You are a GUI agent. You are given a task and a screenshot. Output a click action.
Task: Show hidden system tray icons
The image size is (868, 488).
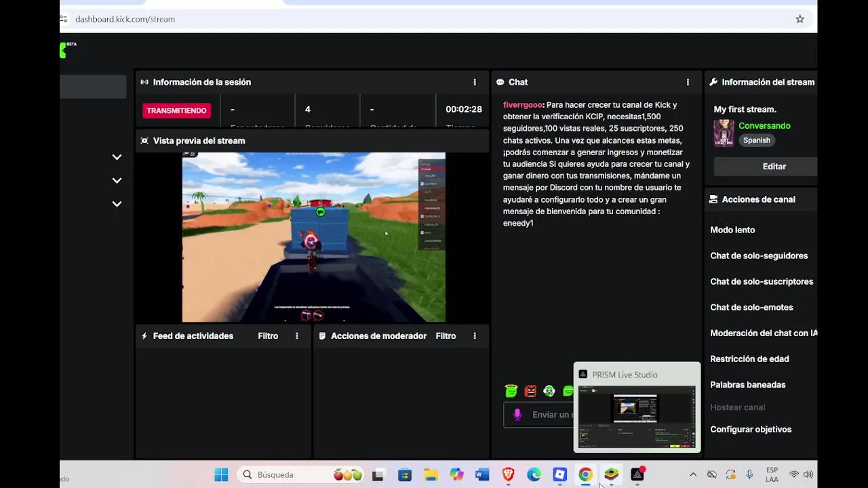click(x=692, y=474)
